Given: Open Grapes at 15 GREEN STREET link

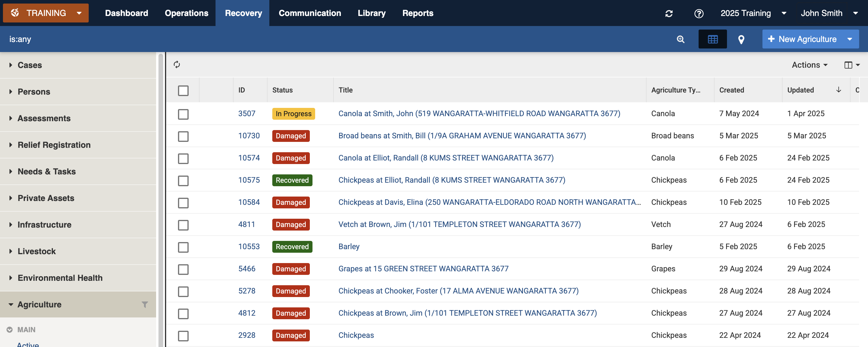Looking at the screenshot, I should pos(423,268).
